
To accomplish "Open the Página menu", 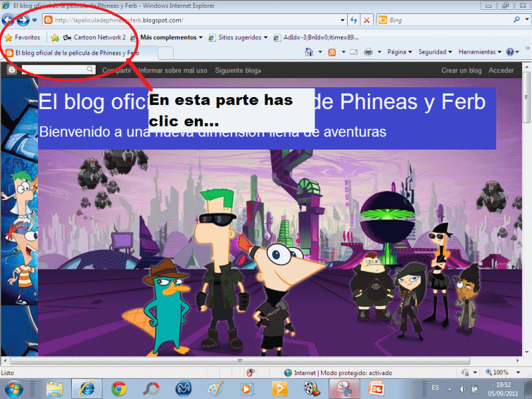I will tap(400, 52).
